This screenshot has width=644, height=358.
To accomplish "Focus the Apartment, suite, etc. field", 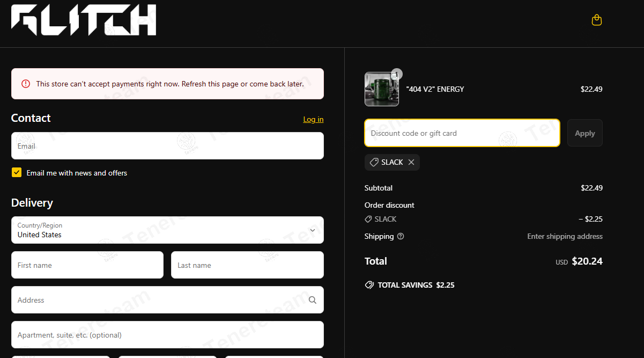I will click(x=167, y=335).
